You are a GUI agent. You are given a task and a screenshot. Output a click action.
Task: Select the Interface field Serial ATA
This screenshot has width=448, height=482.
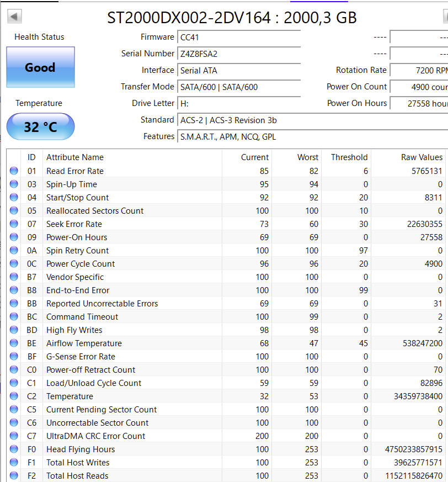point(239,70)
